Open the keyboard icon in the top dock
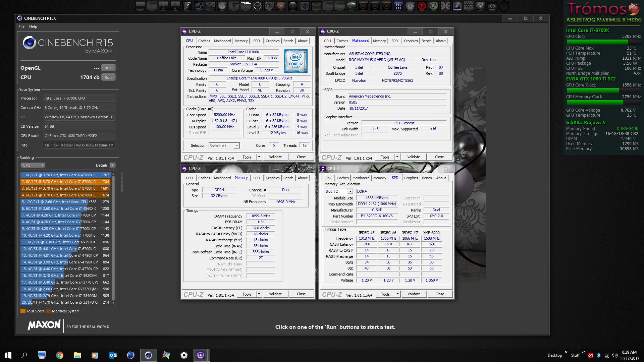 click(x=469, y=6)
